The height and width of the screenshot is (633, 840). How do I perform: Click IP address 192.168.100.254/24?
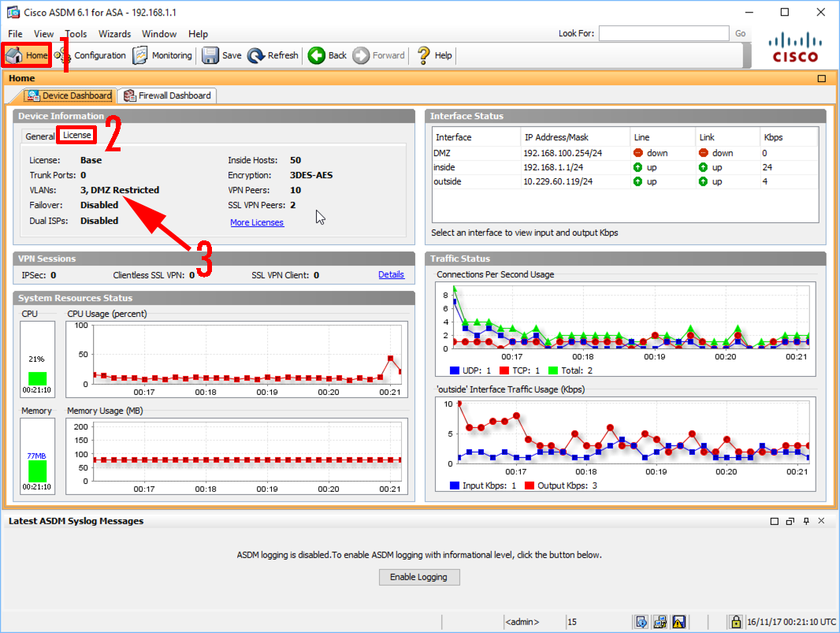(x=563, y=153)
